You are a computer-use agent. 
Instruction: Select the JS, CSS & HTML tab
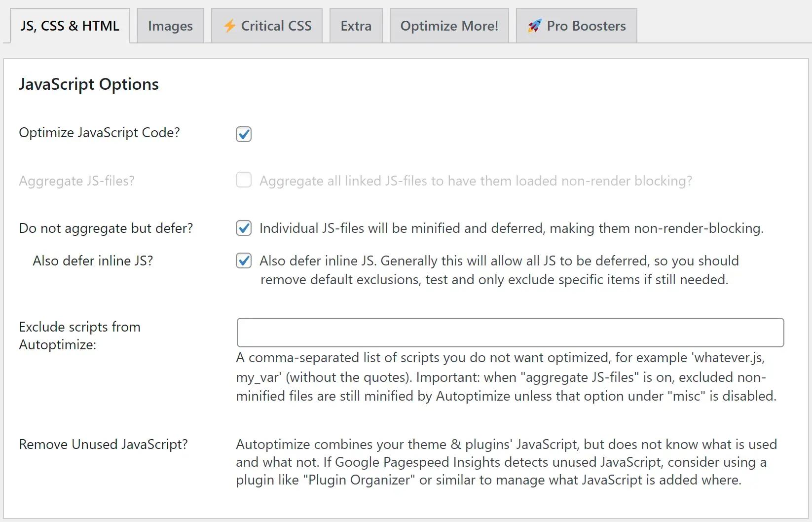coord(70,26)
